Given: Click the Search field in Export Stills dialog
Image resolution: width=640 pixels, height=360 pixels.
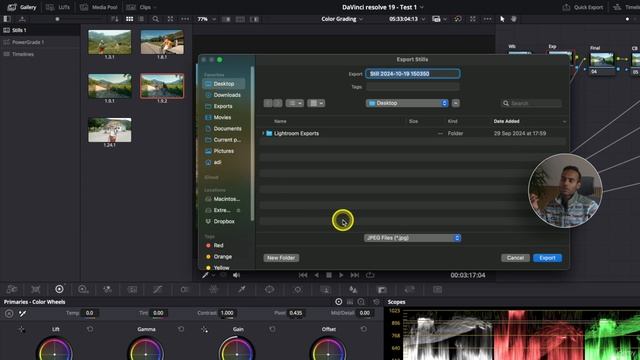Looking at the screenshot, I should click(531, 103).
